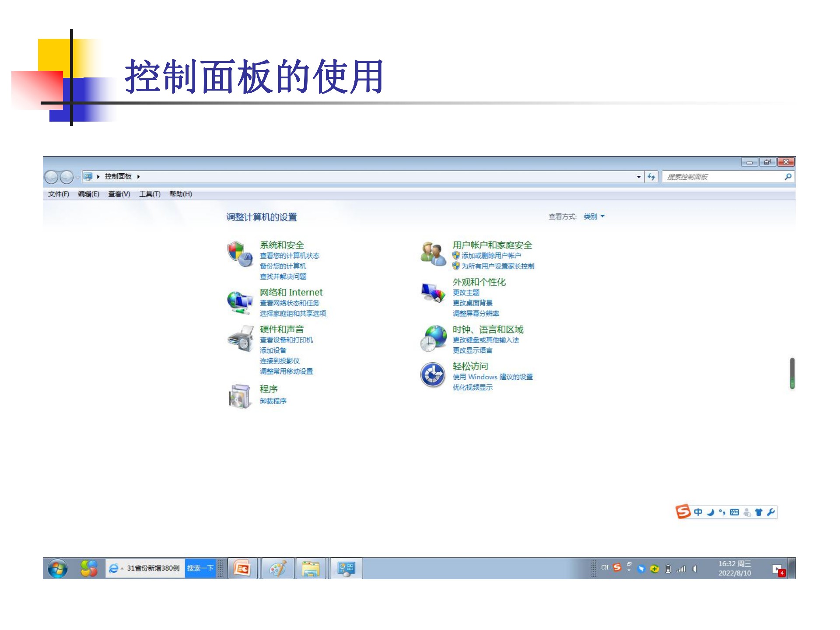840x630 pixels.
Task: Click the 卸载程序 link
Action: click(x=273, y=401)
